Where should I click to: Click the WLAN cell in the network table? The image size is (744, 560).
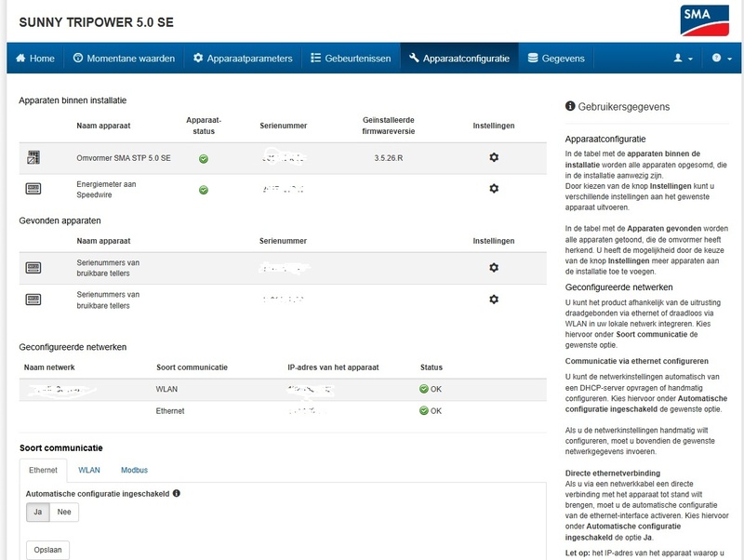(166, 389)
